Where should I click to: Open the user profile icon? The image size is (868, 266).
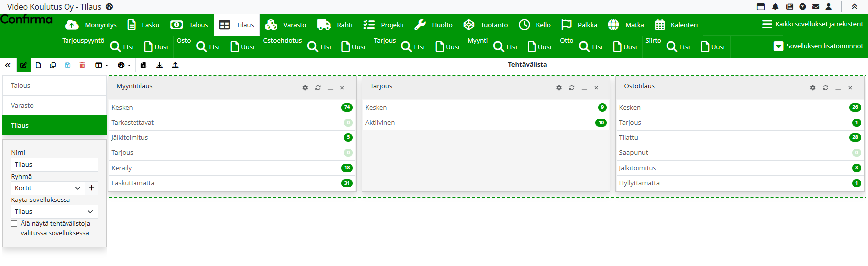[828, 7]
